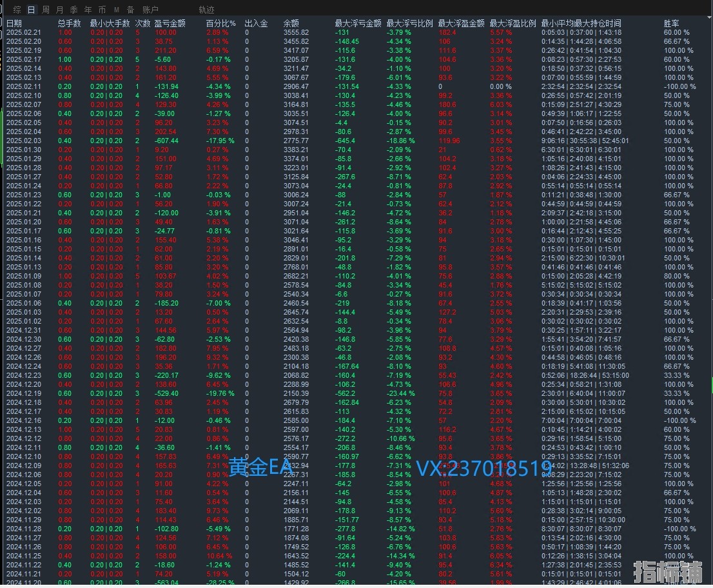
Task: Click the 出入金 column header
Action: pyautogui.click(x=256, y=23)
